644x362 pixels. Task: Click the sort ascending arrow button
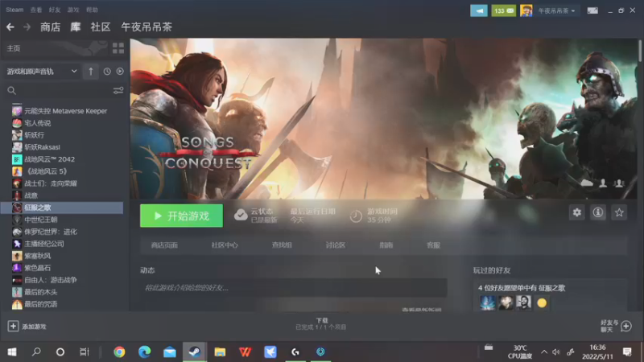pyautogui.click(x=91, y=72)
